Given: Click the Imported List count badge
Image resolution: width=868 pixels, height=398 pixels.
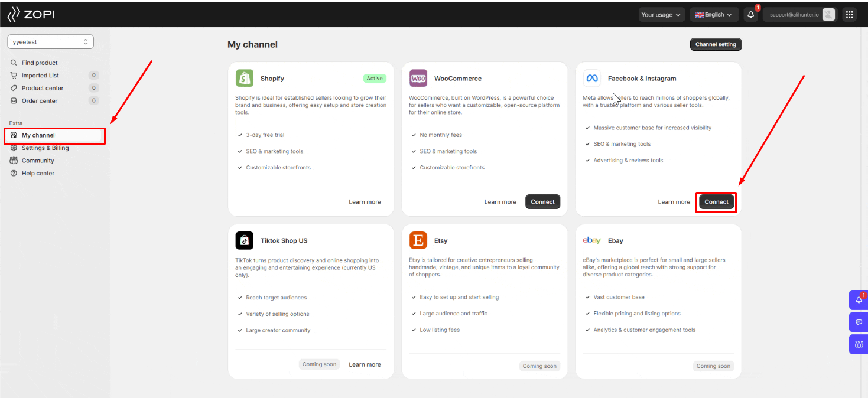Looking at the screenshot, I should (x=93, y=76).
